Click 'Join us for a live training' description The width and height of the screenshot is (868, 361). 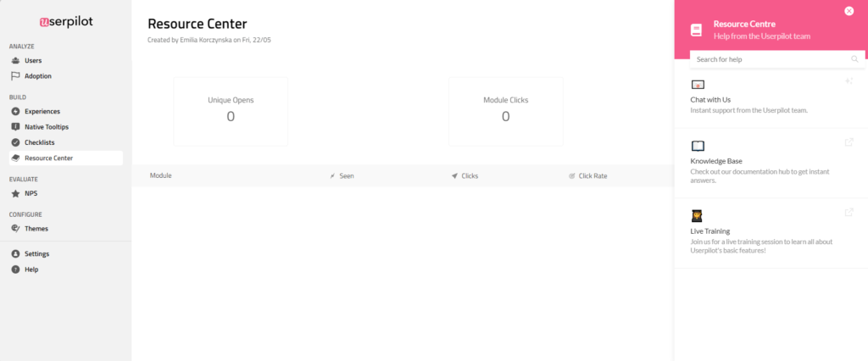761,246
